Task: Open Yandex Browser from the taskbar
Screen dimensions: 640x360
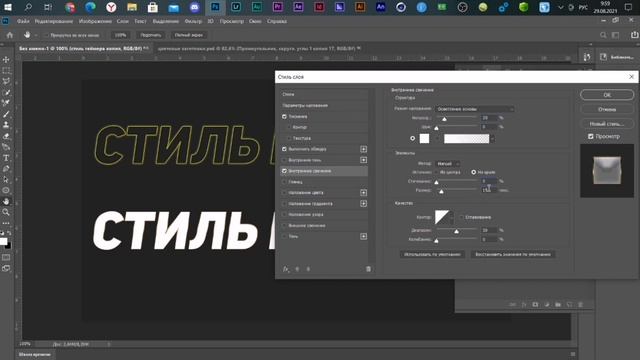Action: [x=111, y=7]
